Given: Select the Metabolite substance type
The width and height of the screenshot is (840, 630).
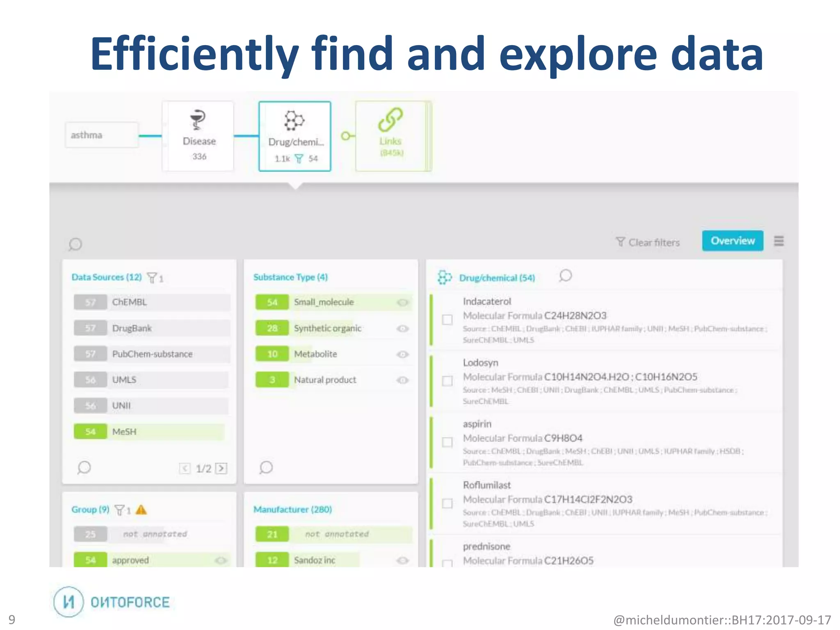Looking at the screenshot, I should coord(333,354).
